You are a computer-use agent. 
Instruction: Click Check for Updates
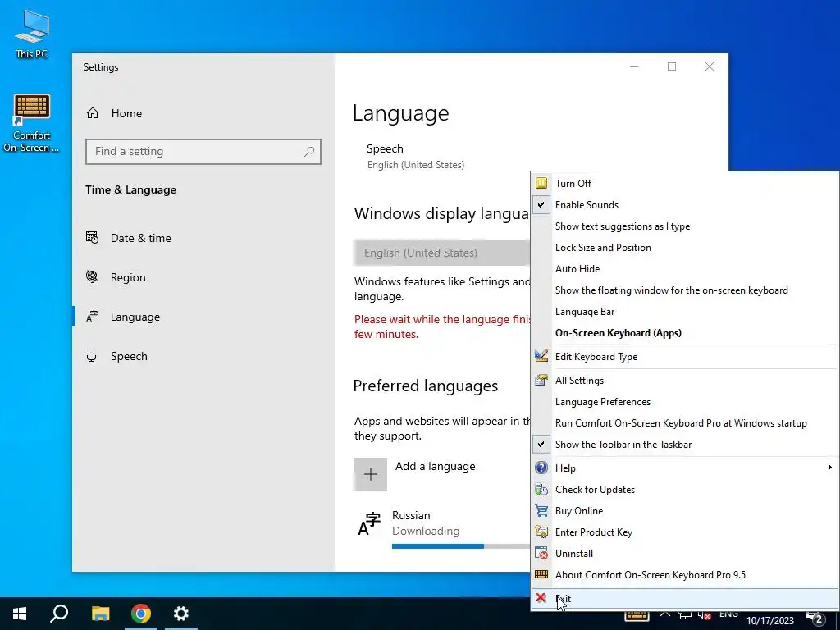pyautogui.click(x=685, y=490)
